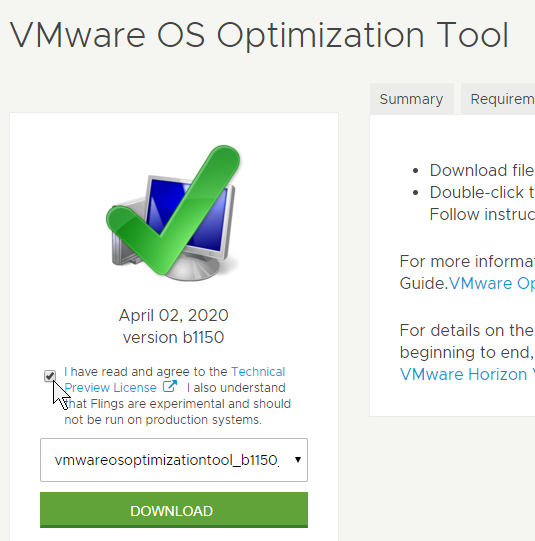Follow the Technical Preview License link
Screen dimensions: 535x541
tap(175, 380)
